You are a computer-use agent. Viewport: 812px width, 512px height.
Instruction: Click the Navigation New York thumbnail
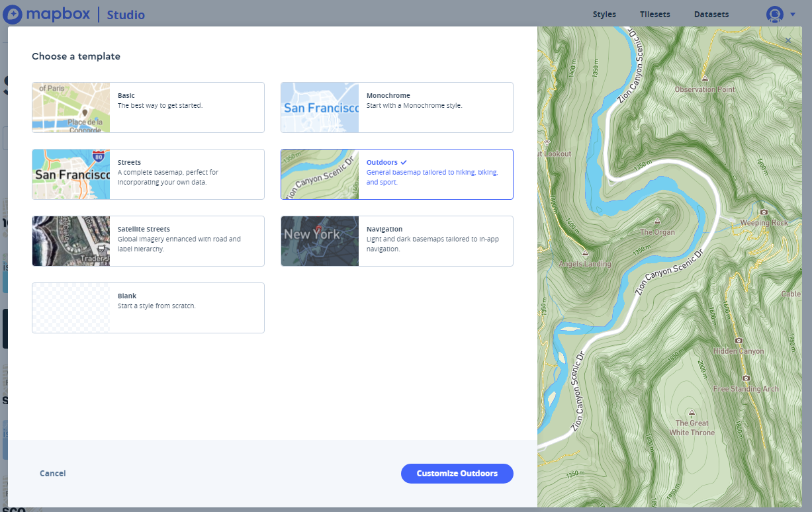point(320,241)
